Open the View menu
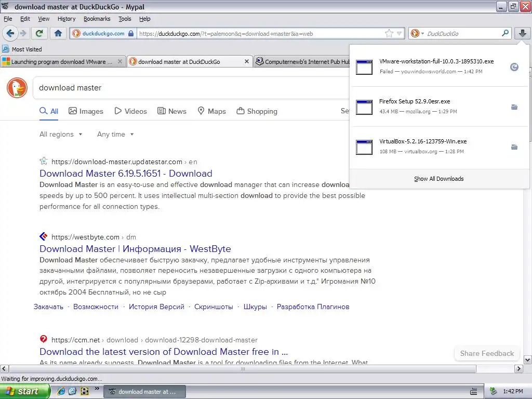The image size is (532, 399). click(x=44, y=19)
